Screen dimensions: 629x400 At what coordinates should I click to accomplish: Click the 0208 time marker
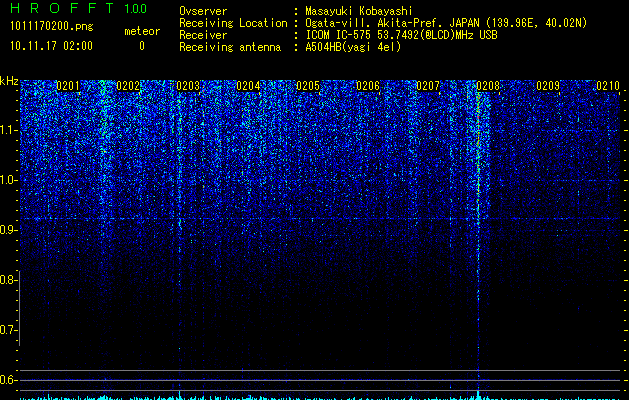[488, 86]
